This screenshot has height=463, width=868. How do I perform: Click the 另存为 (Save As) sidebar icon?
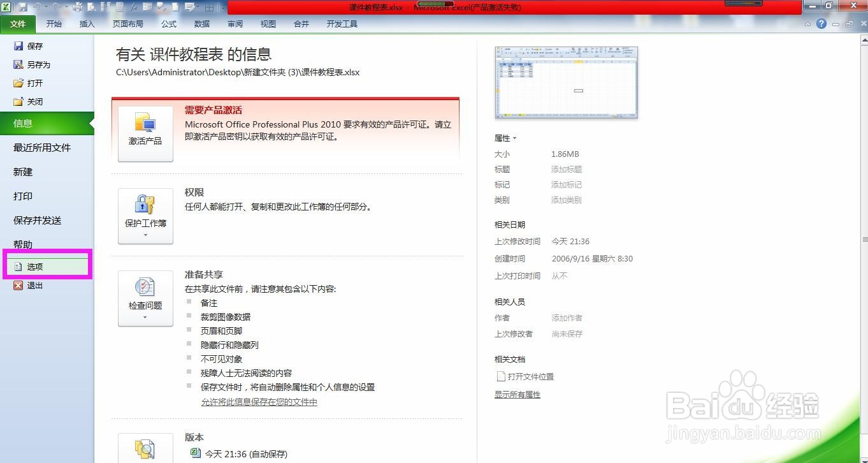(19, 64)
